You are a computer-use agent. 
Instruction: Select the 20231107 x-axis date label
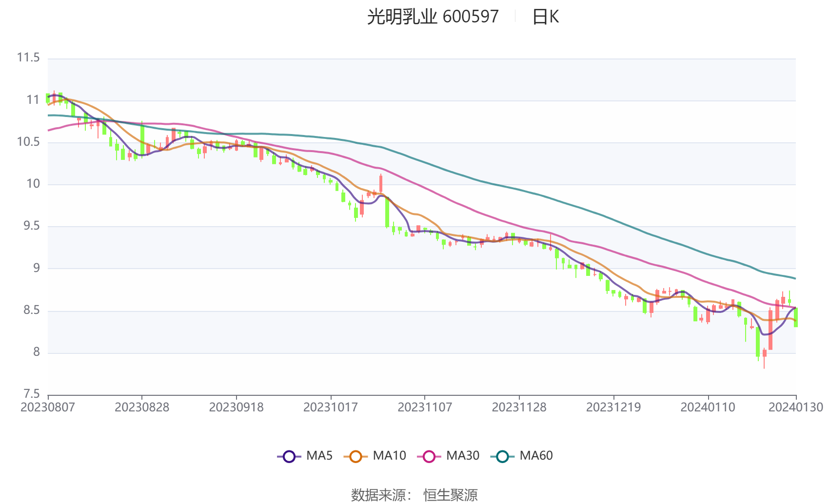425,407
